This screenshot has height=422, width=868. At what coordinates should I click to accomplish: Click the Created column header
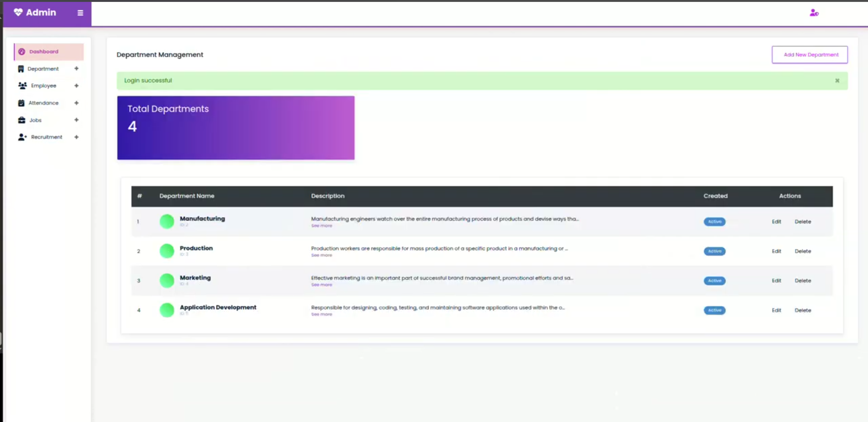(715, 196)
